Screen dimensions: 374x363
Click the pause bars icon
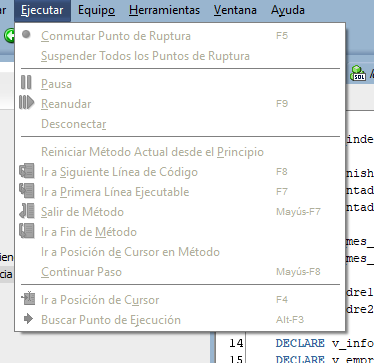click(26, 82)
